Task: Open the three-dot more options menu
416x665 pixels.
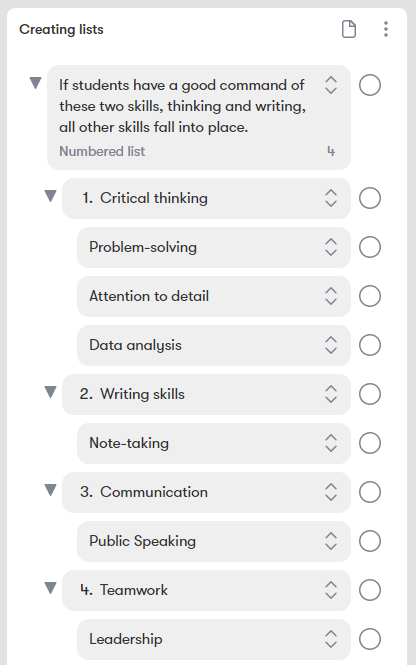Action: point(385,29)
